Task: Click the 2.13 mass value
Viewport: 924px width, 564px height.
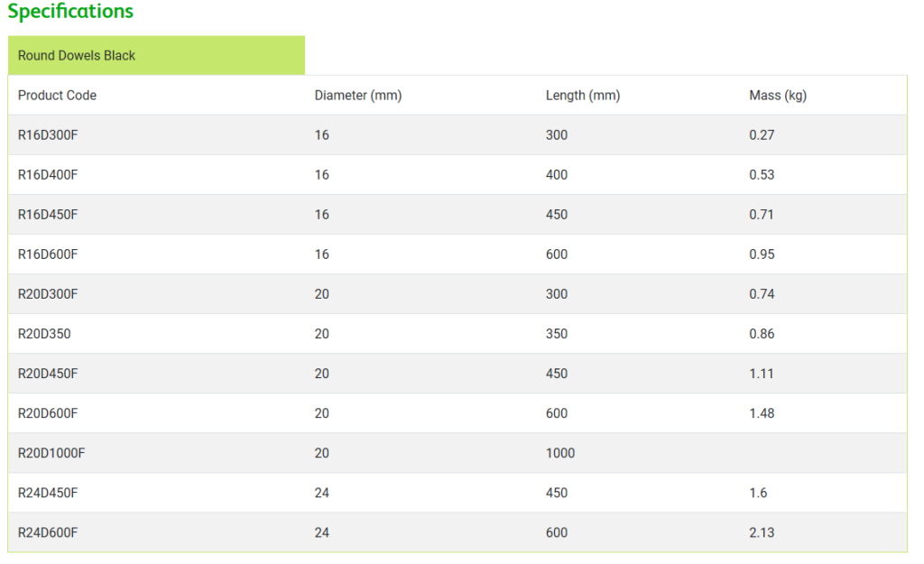Action: point(762,532)
